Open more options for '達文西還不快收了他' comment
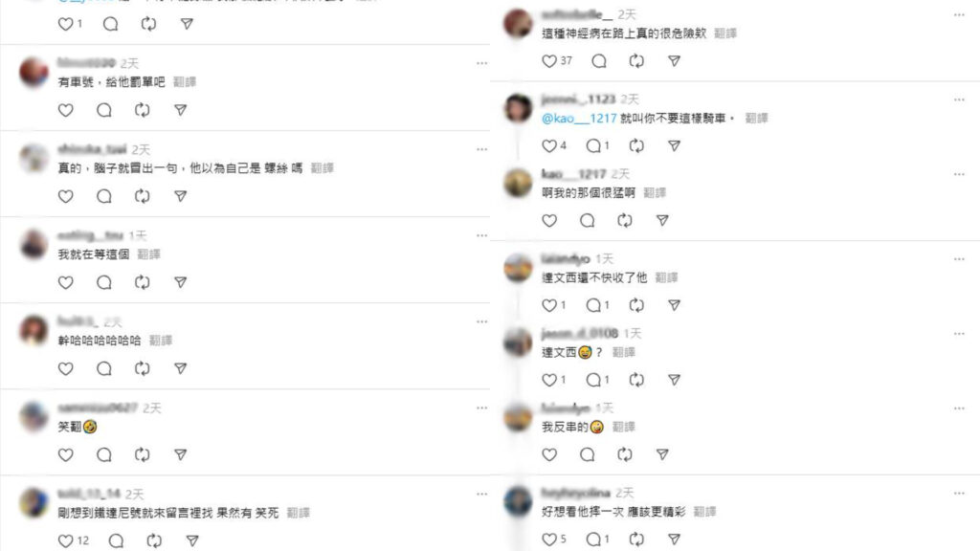The image size is (980, 551). pyautogui.click(x=959, y=259)
